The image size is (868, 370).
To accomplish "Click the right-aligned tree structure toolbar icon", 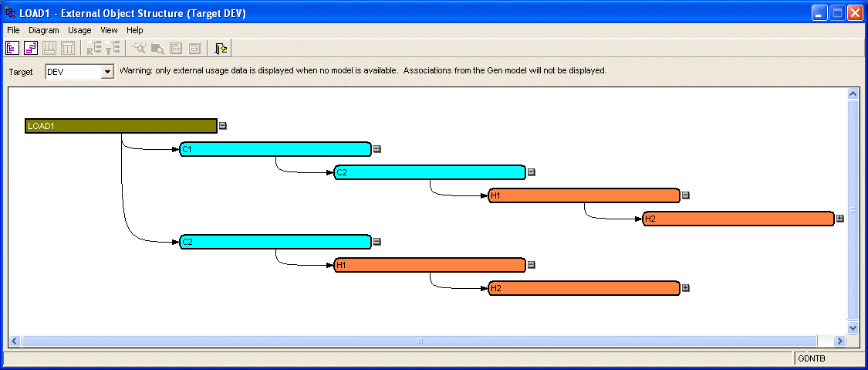I will (30, 48).
